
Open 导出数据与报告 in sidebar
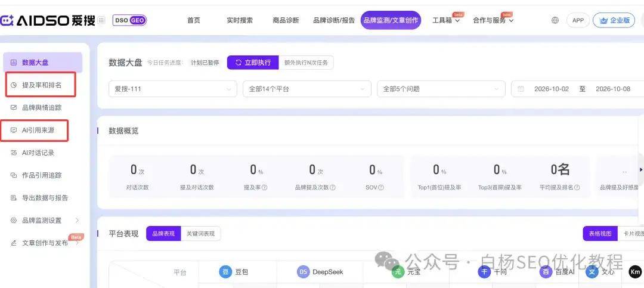point(44,198)
